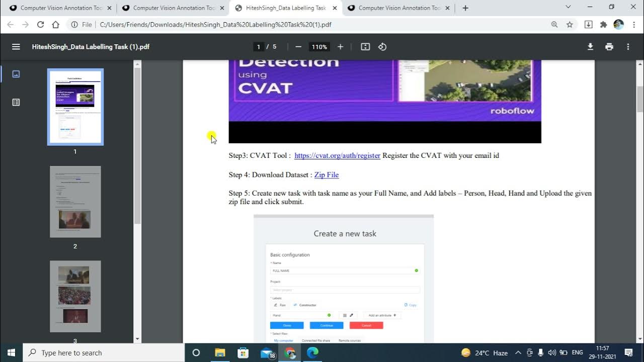Close the HiteshSingh_Data Labelling Task tab

coord(335,8)
